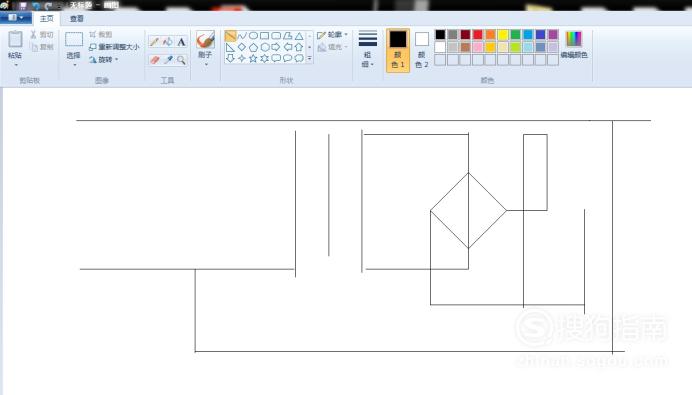Pick the green palette swatch

click(515, 34)
